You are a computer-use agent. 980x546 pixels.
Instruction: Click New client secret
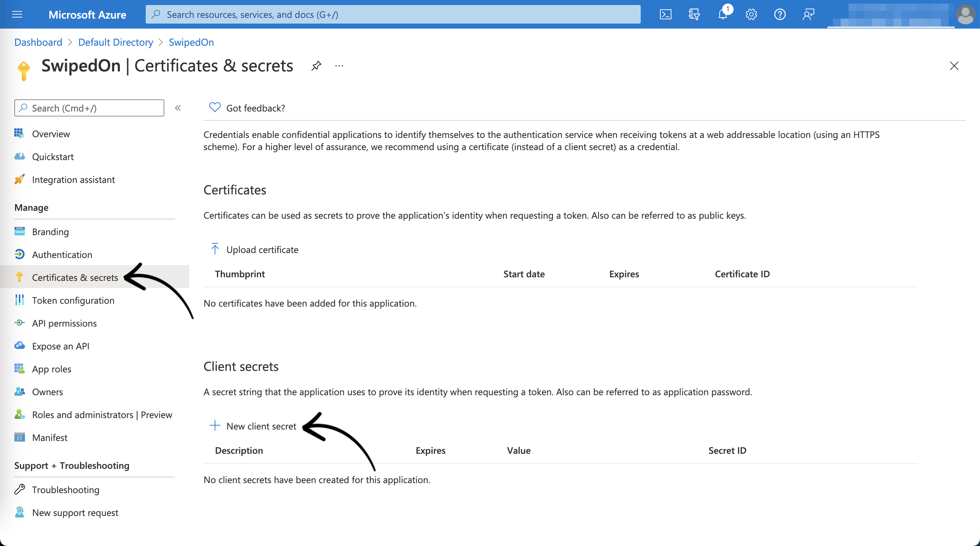pyautogui.click(x=253, y=426)
